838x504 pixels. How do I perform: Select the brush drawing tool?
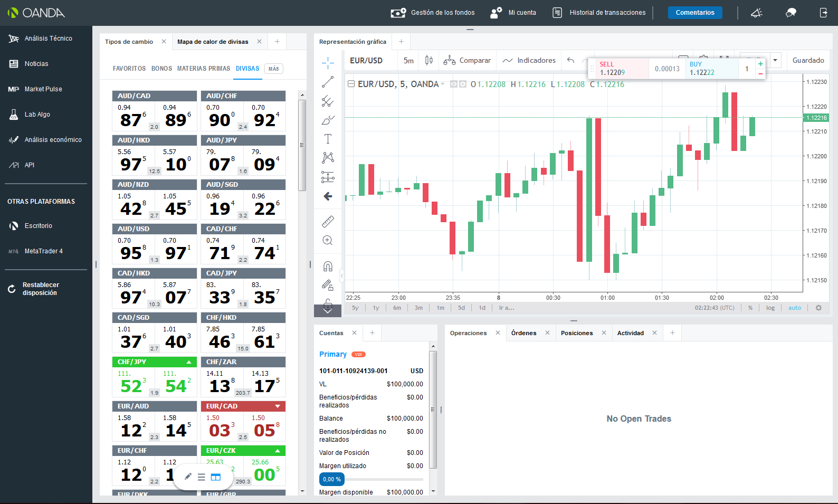click(328, 120)
